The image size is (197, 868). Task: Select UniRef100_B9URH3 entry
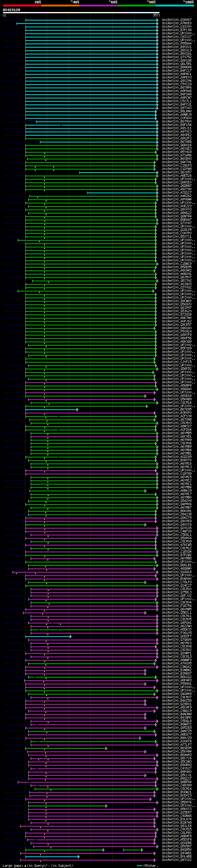click(177, 765)
